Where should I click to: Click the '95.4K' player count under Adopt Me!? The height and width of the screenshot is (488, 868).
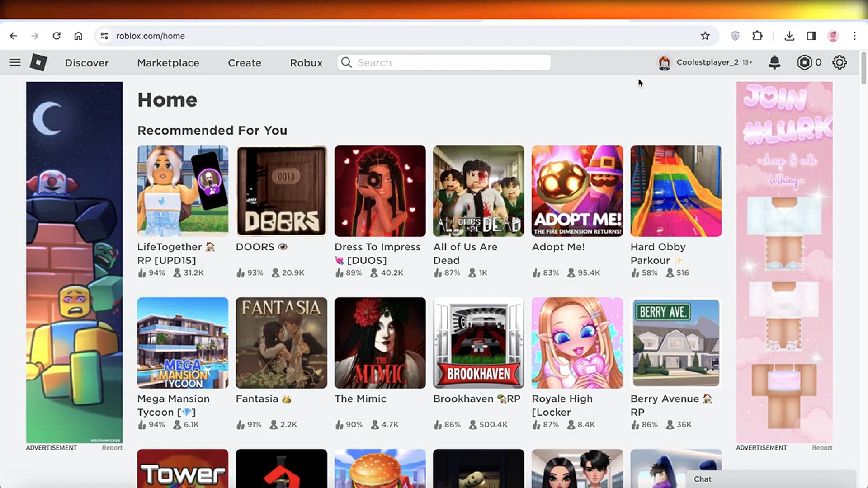click(x=589, y=273)
